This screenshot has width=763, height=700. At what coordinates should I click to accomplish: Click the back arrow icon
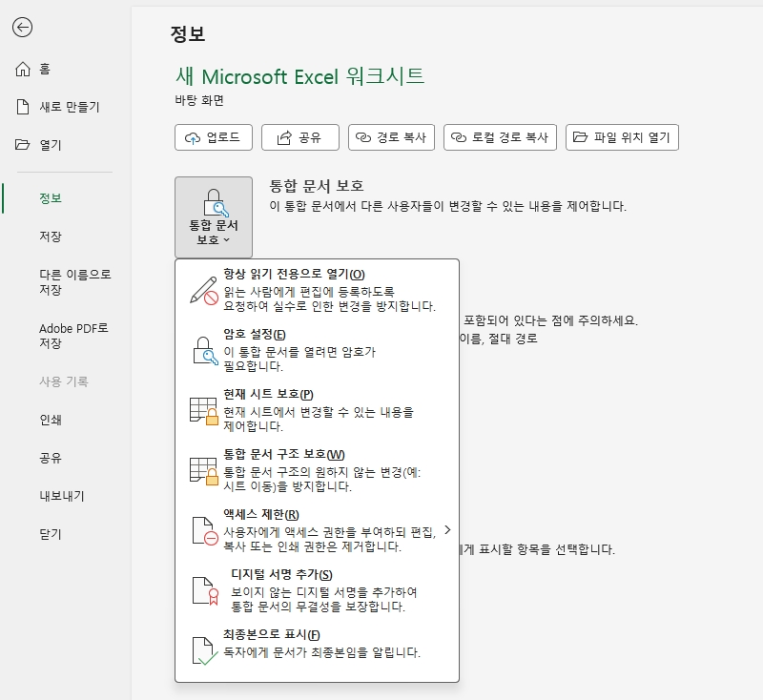click(22, 28)
